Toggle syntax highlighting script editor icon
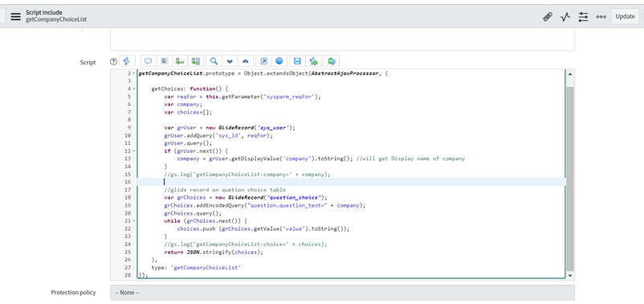Image resolution: width=644 pixels, height=304 pixels. click(127, 61)
